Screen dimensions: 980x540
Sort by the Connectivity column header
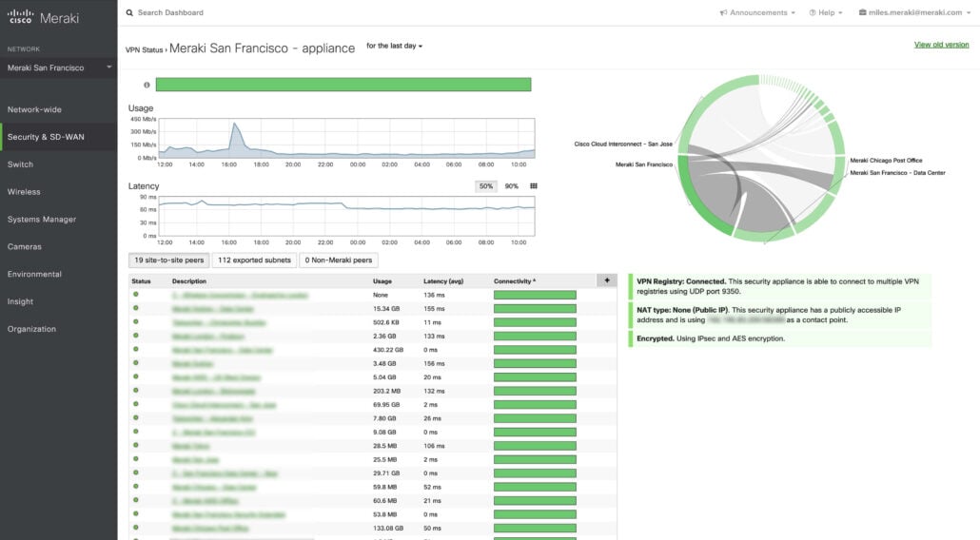(515, 281)
